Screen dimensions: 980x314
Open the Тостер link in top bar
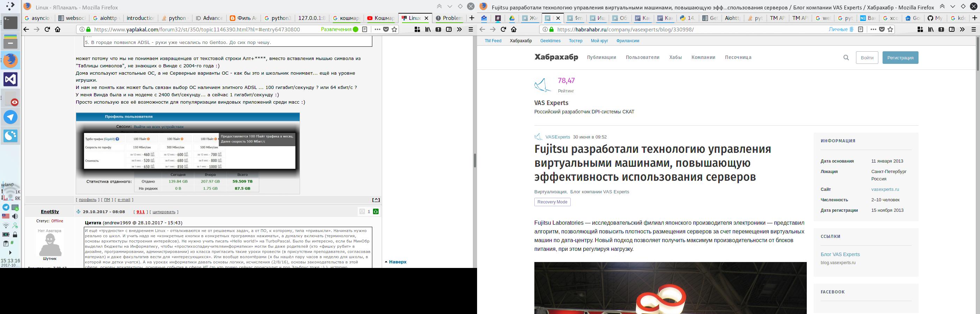(x=576, y=41)
